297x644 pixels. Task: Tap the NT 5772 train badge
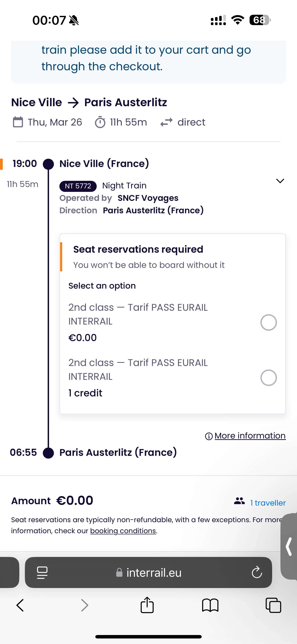(x=78, y=186)
